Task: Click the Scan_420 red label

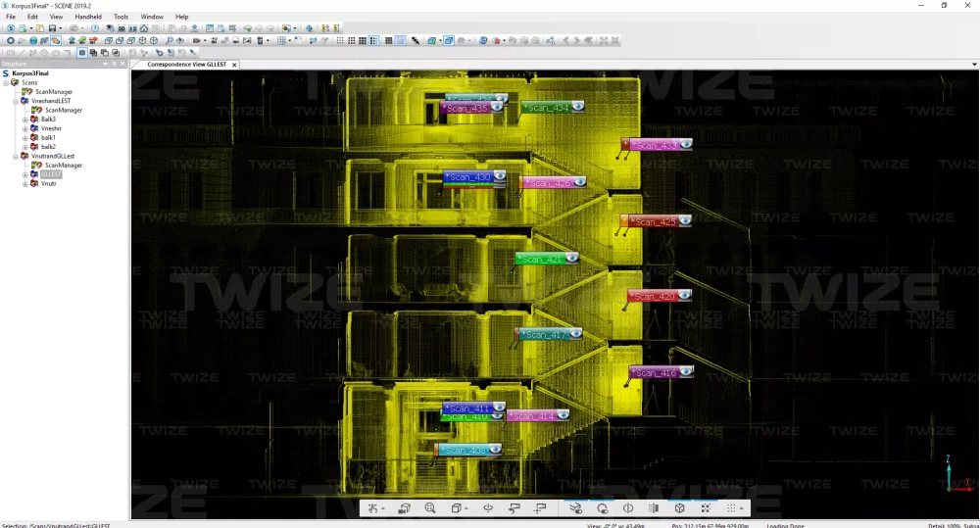Action: 655,296
